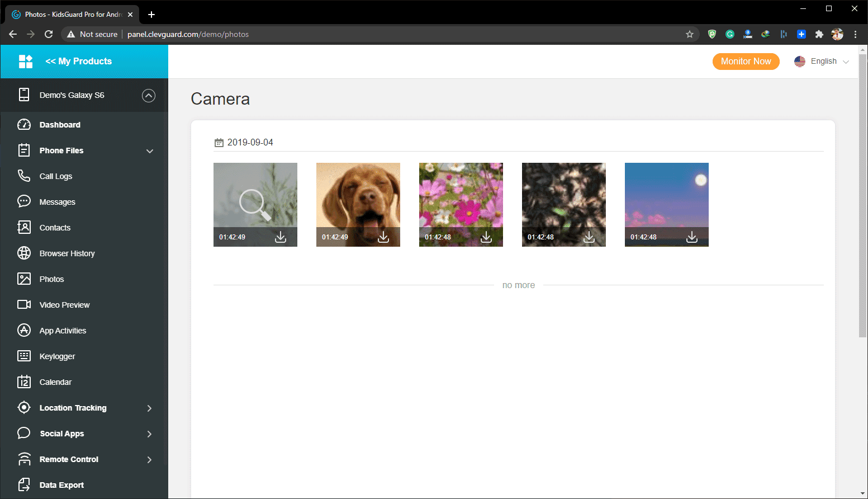This screenshot has height=499, width=868.
Task: Open the English language dropdown
Action: [822, 62]
